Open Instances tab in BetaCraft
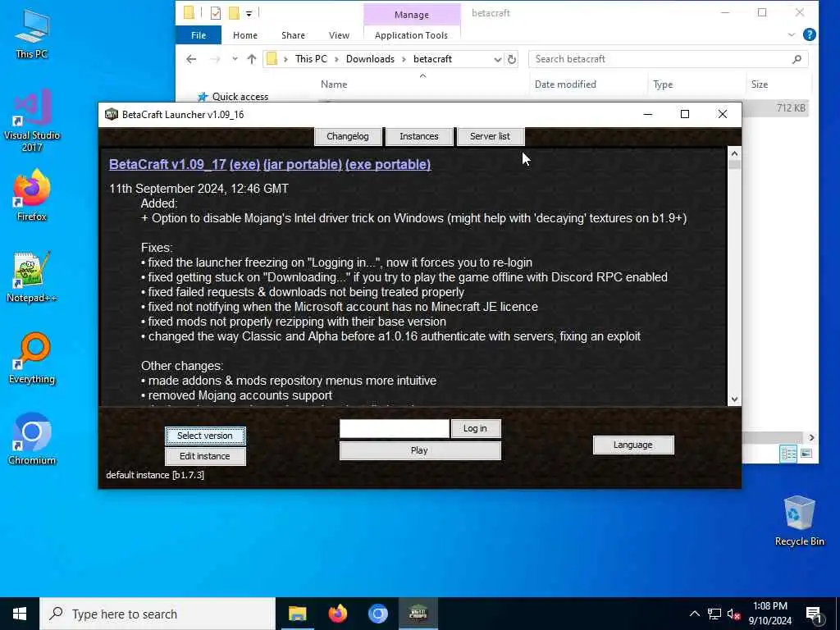This screenshot has width=840, height=630. (x=419, y=136)
